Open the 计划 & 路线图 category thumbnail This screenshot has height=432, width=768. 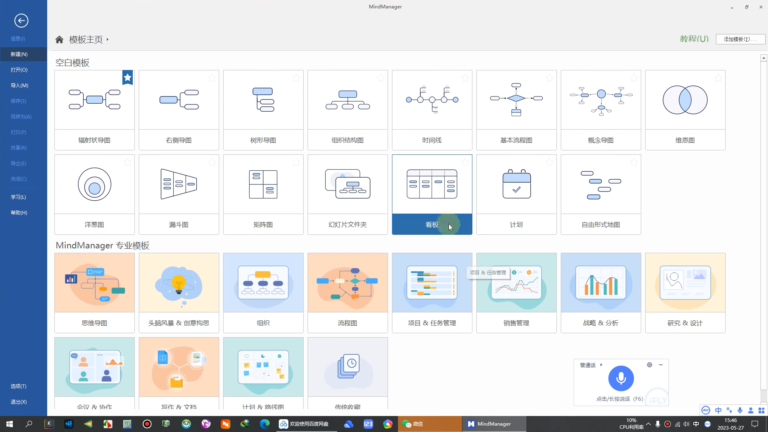[x=263, y=367]
